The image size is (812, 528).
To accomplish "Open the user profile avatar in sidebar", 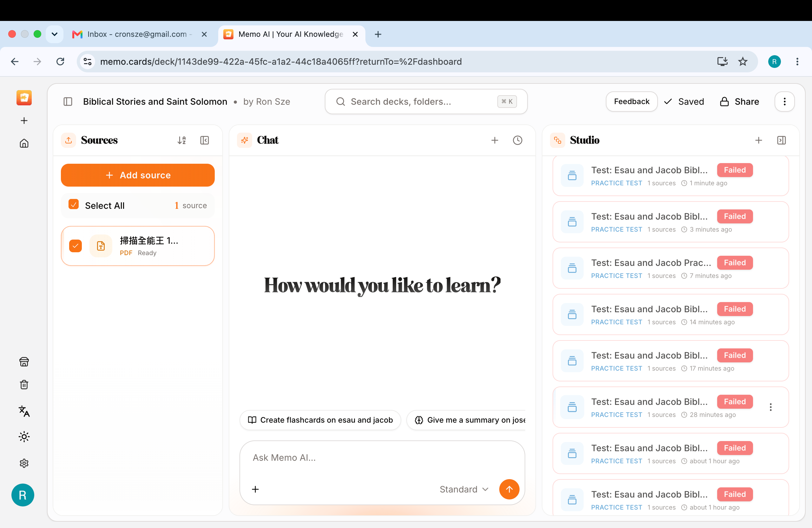I will (23, 495).
